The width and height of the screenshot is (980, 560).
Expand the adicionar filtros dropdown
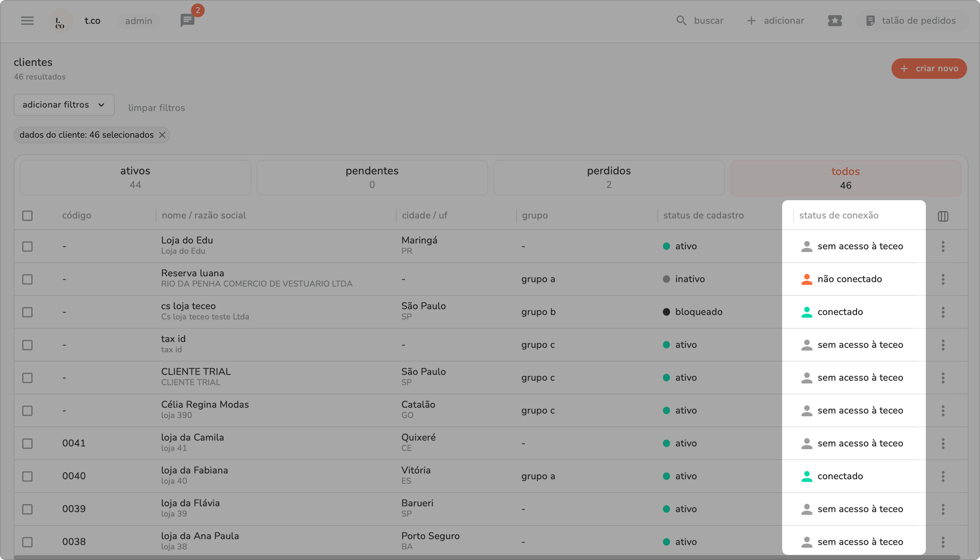pyautogui.click(x=64, y=105)
